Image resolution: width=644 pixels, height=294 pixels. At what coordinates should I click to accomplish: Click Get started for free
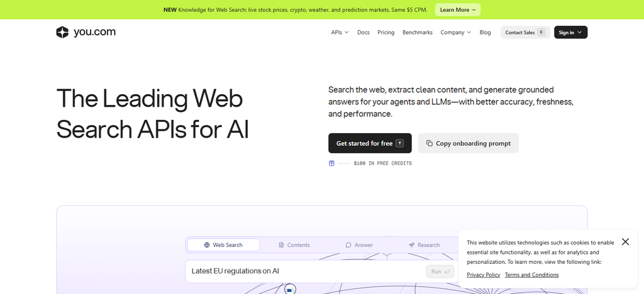(370, 143)
